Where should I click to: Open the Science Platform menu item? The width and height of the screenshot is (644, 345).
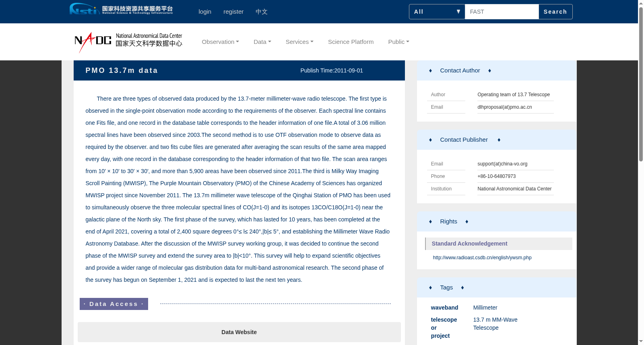click(351, 42)
